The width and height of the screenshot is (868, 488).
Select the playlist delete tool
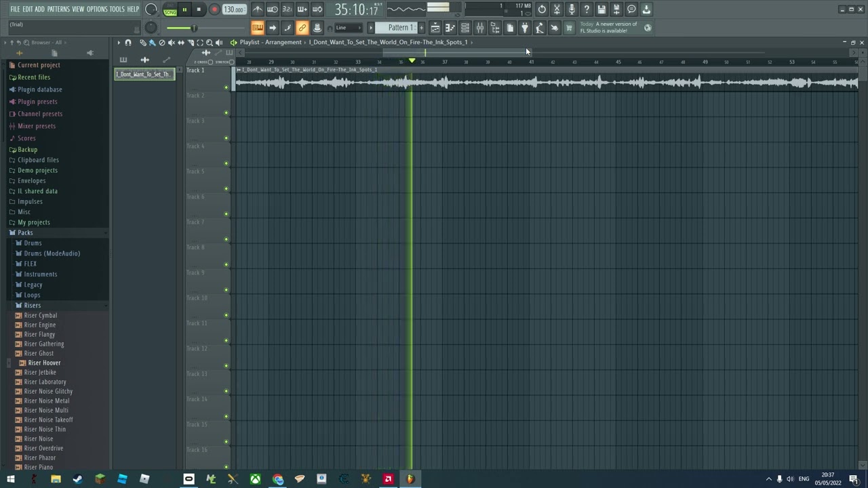click(161, 42)
